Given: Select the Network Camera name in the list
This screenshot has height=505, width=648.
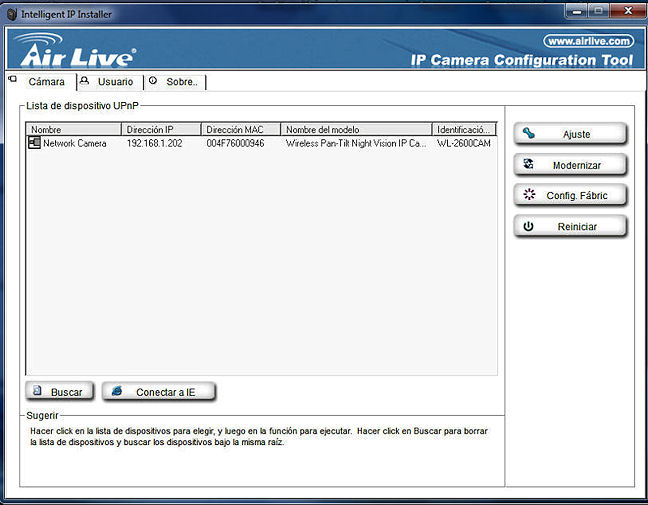Looking at the screenshot, I should [75, 143].
